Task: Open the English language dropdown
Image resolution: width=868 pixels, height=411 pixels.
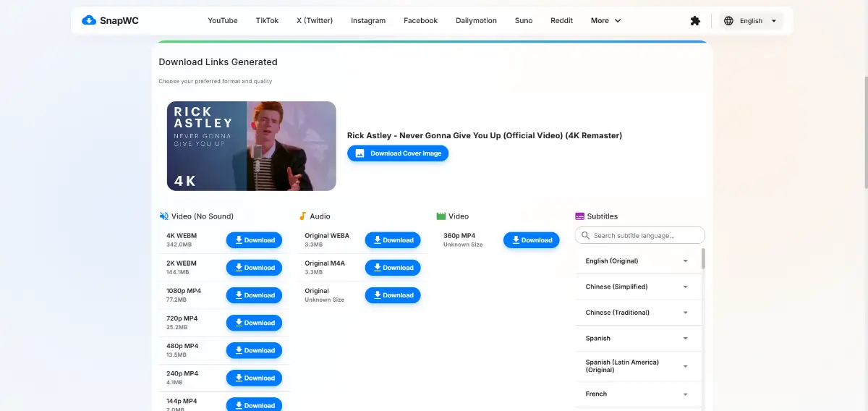Action: point(751,21)
